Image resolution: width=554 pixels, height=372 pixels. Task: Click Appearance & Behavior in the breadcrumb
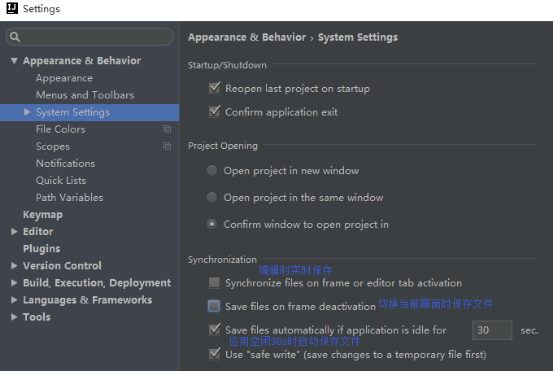click(247, 37)
